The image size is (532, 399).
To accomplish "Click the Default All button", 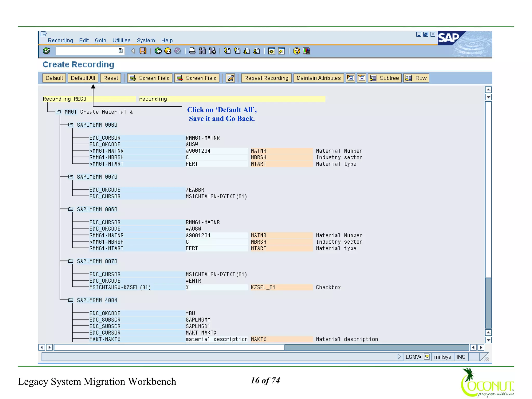I will (83, 78).
